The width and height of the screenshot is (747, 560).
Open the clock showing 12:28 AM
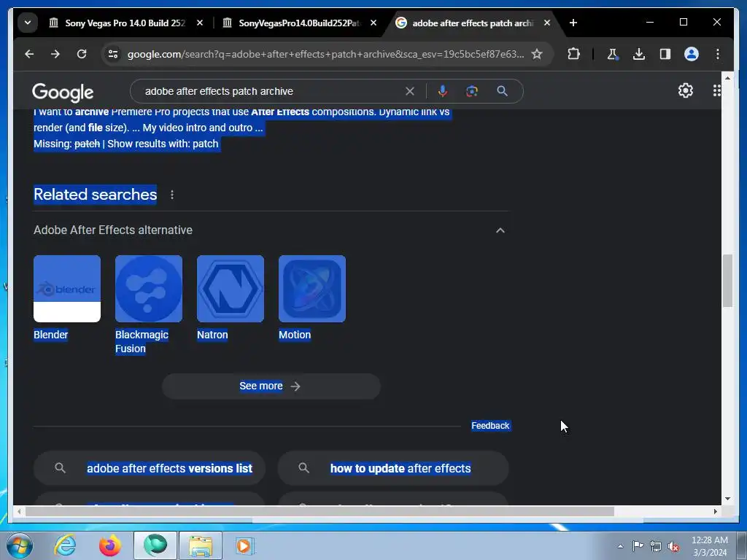(x=709, y=546)
